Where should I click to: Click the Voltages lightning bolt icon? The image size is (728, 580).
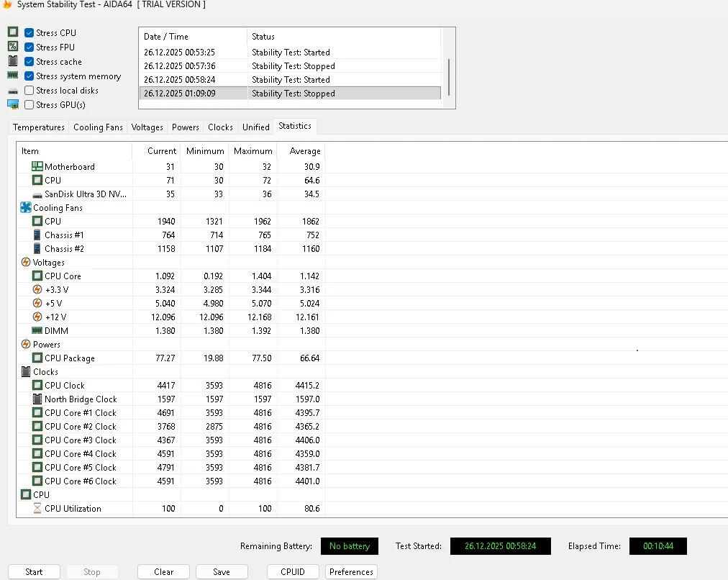tap(24, 262)
